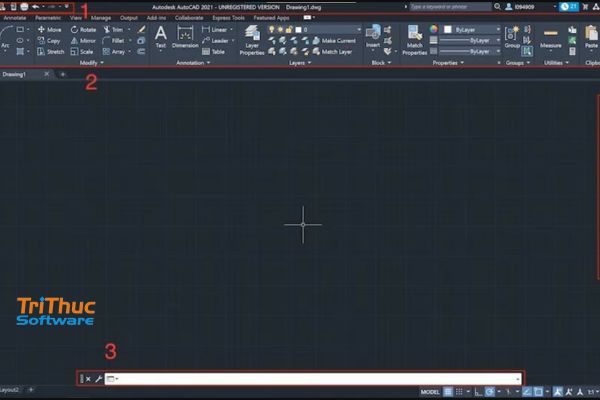This screenshot has width=600, height=400.
Task: Toggle drawing grid display in status bar
Action: point(447,392)
